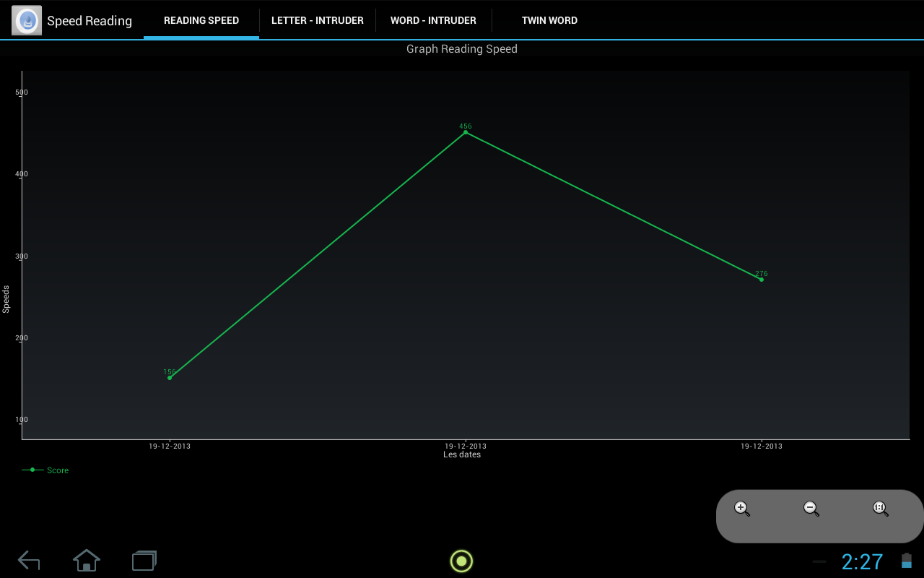Zoom out of the graph

(x=811, y=509)
